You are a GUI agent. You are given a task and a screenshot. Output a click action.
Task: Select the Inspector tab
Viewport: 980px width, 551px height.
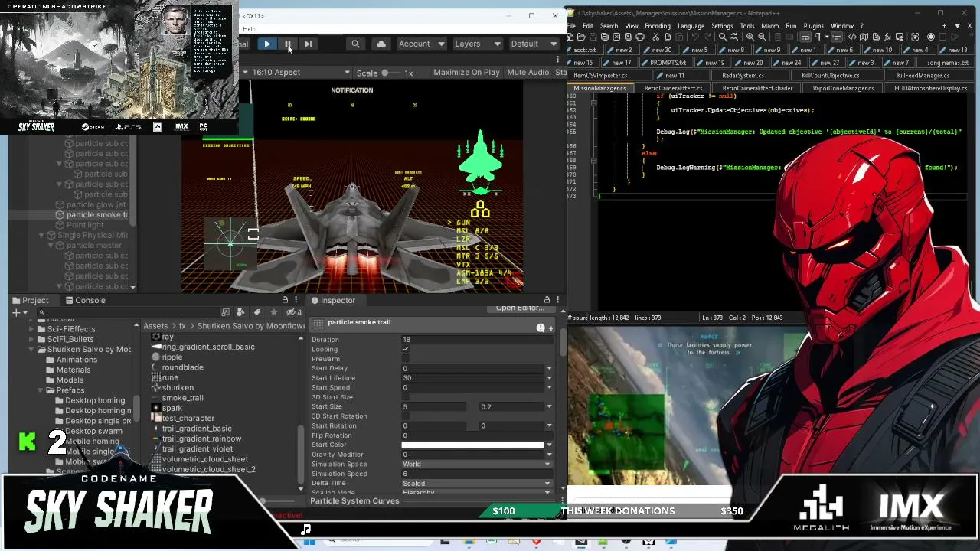pos(334,301)
